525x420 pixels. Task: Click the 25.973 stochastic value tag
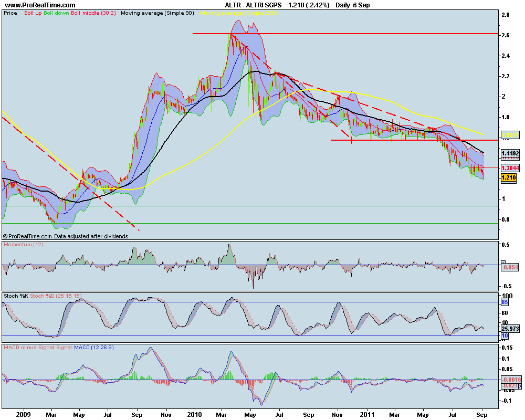(510, 329)
